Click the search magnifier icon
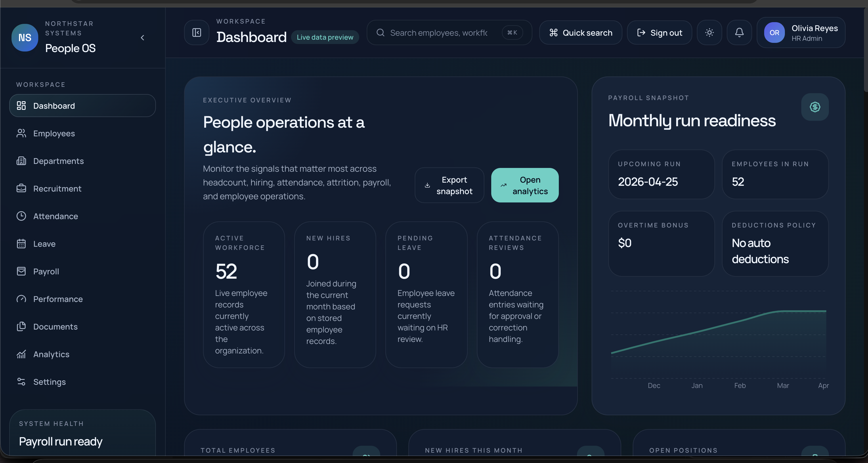Viewport: 868px width, 463px height. click(381, 32)
